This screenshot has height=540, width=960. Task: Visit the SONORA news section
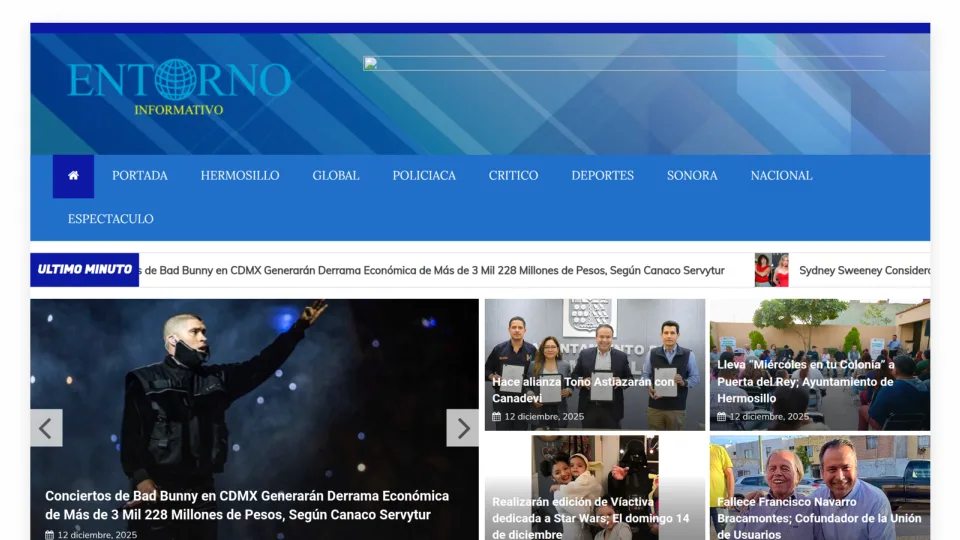[692, 176]
